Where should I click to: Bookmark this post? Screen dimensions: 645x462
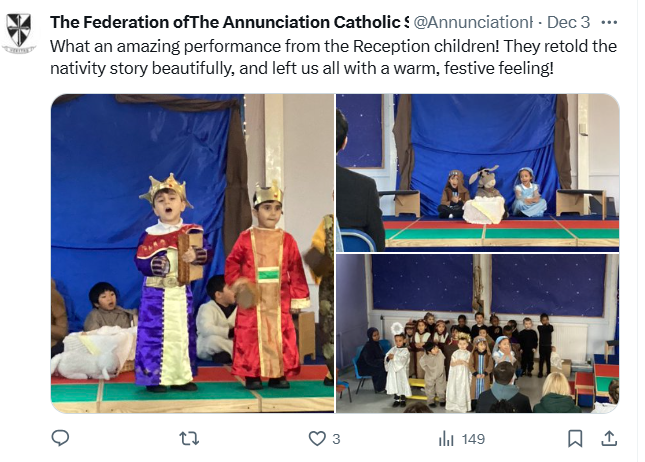575,438
